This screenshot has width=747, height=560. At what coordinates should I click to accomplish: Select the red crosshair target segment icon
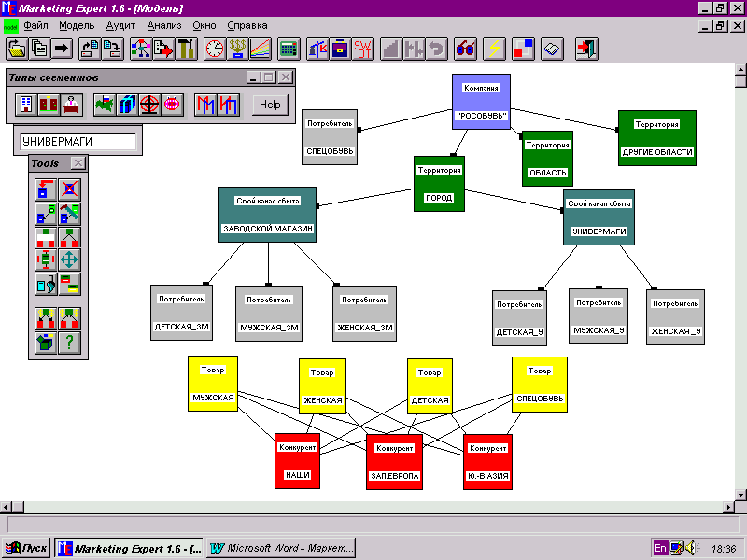click(x=149, y=105)
